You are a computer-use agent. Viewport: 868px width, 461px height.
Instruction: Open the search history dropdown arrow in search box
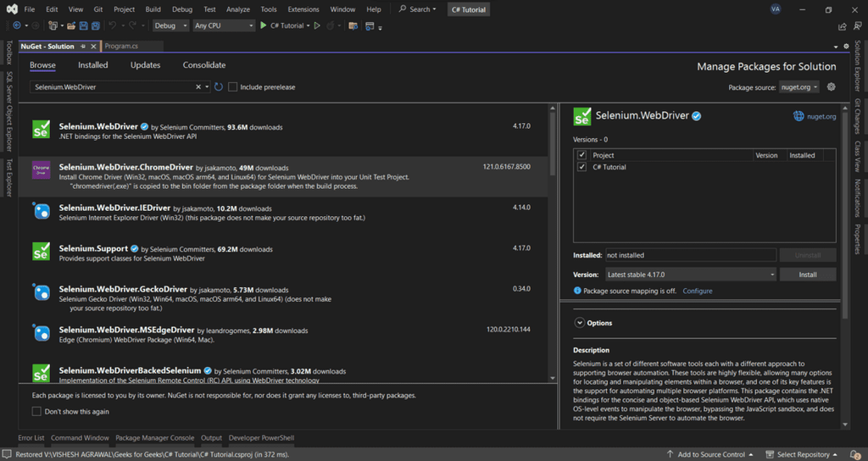(x=207, y=87)
